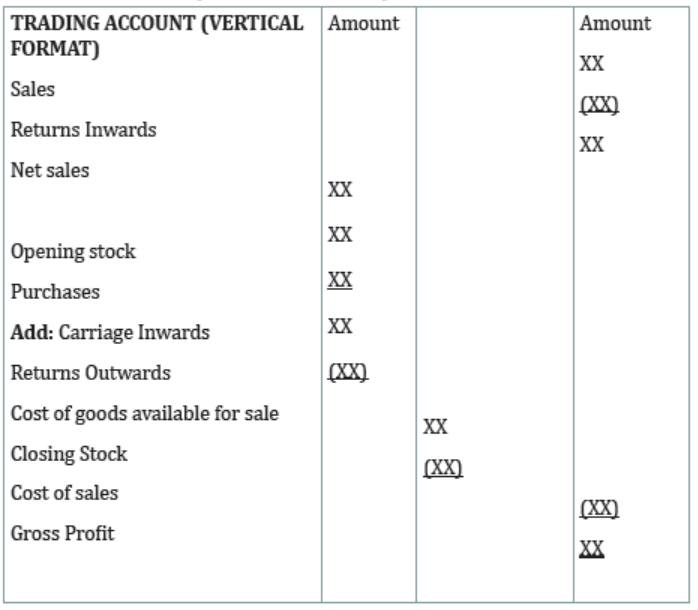Select Cost of goods available for sale
Image resolution: width=698 pixels, height=610 pixels.
click(145, 414)
